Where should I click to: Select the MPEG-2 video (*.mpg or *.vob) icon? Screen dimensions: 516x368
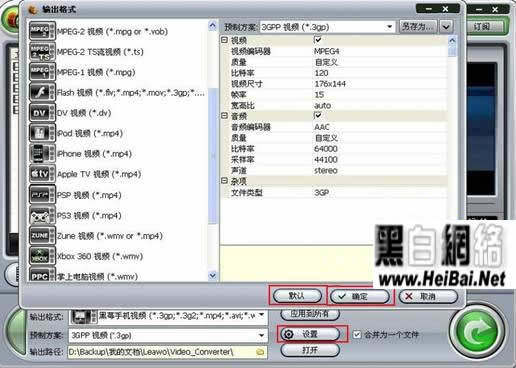42,31
